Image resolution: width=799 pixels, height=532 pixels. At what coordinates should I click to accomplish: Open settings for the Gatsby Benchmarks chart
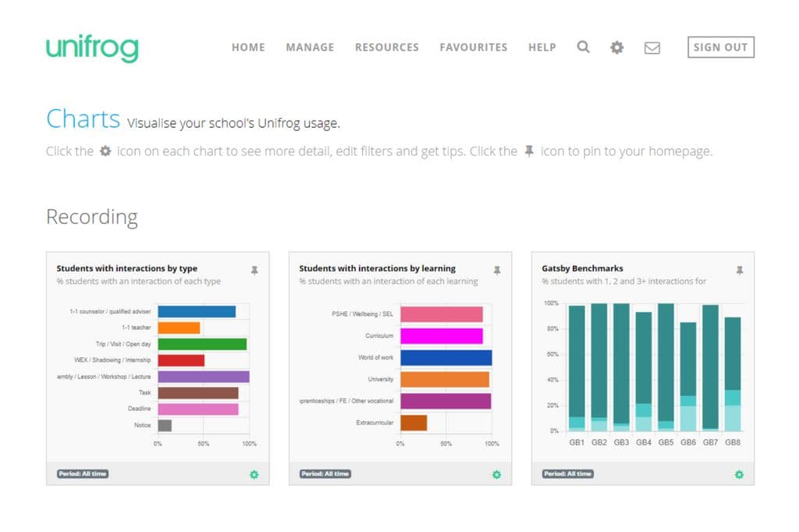click(x=738, y=474)
